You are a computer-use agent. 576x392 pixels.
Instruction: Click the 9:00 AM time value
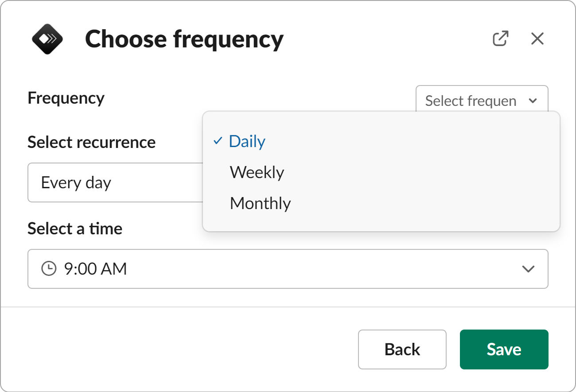tap(96, 269)
